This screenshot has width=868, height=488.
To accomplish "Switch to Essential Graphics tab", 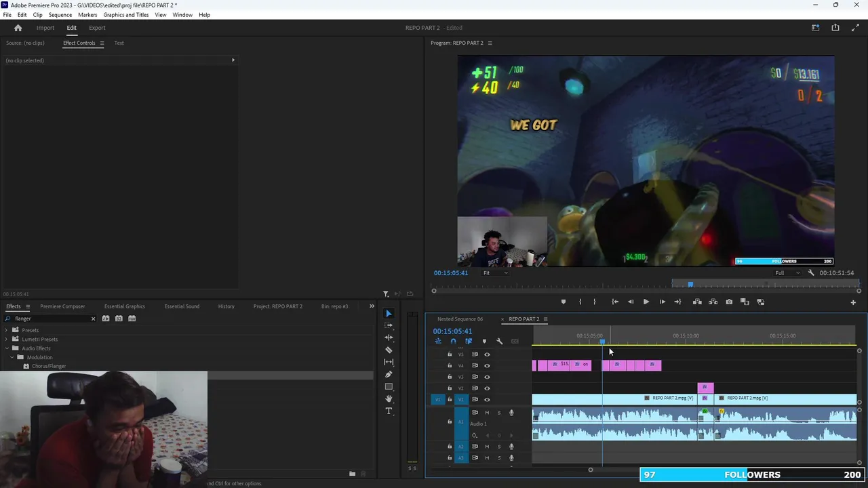I will (x=124, y=306).
